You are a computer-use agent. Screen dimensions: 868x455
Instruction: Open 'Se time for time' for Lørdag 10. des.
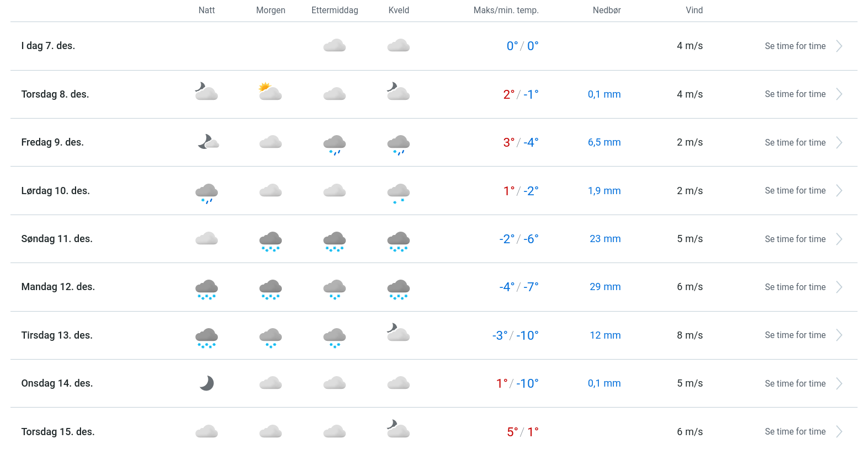(795, 191)
